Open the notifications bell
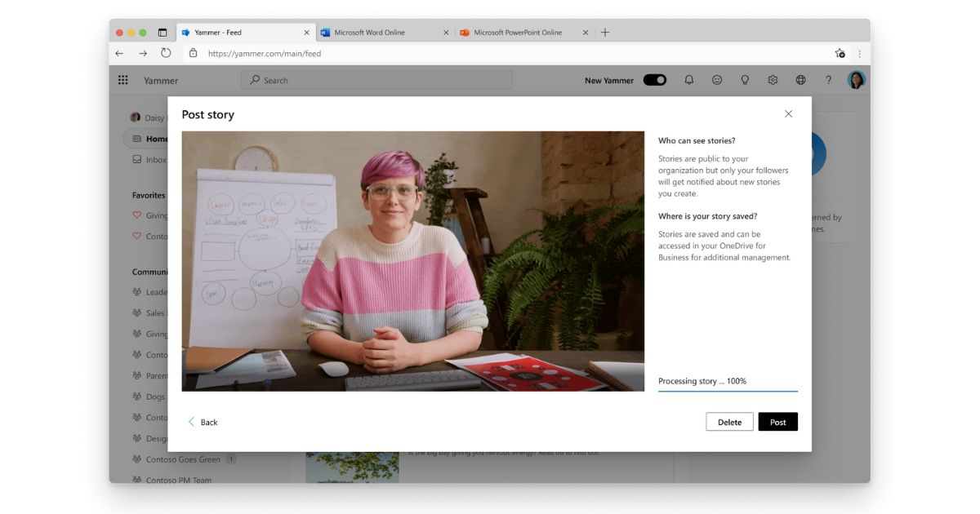The image size is (980, 514). 689,80
